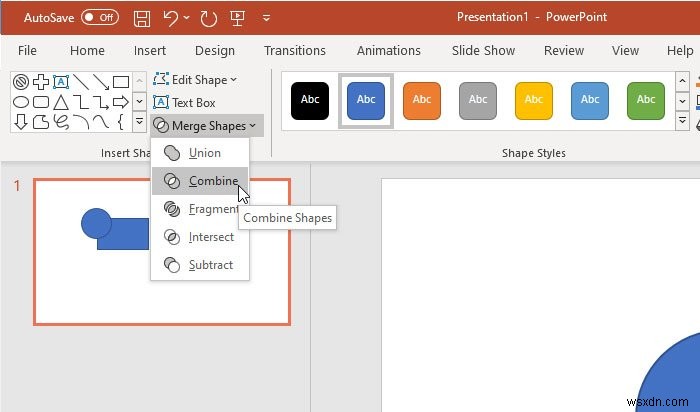Collapse the Merge Shapes dropdown button

click(207, 126)
